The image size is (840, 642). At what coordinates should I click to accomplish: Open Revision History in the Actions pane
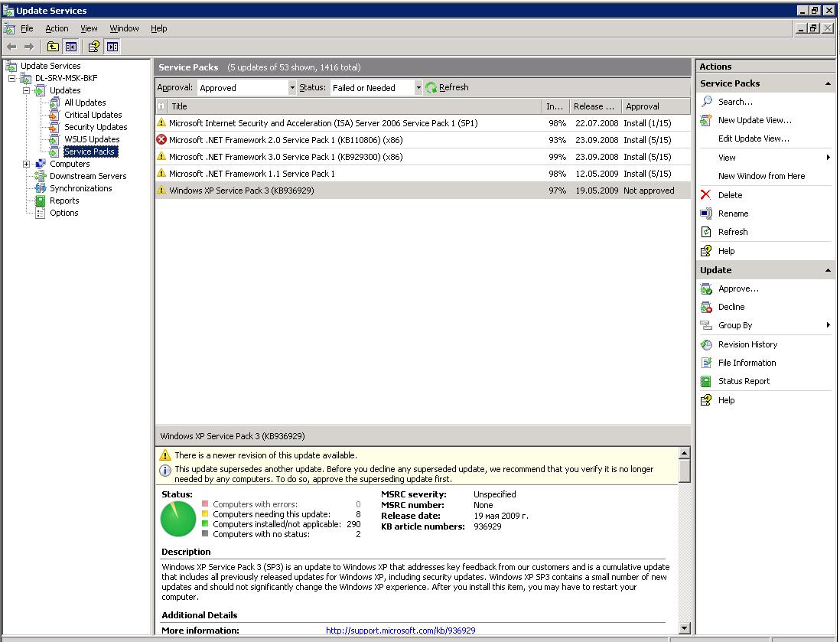pos(747,344)
